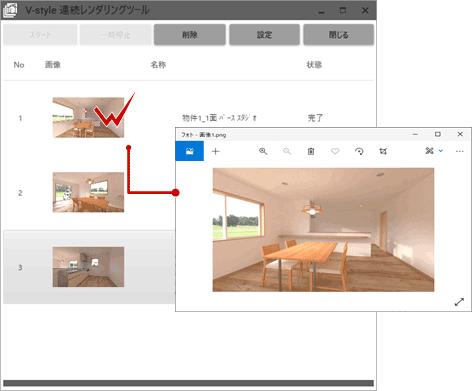Click the zoom out magnifier icon

pos(287,151)
